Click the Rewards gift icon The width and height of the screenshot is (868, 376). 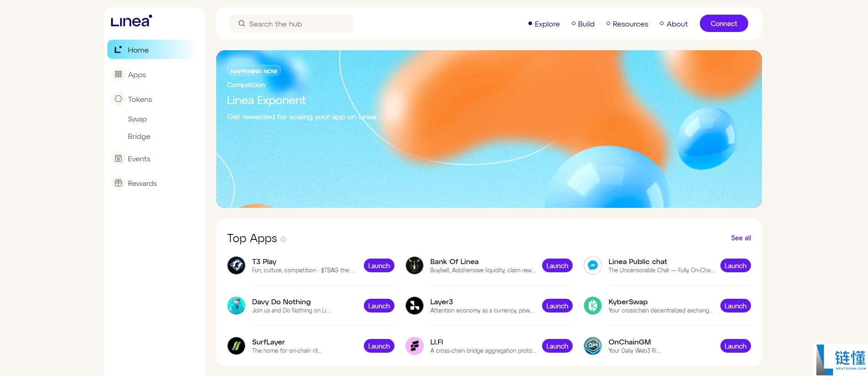click(x=118, y=183)
